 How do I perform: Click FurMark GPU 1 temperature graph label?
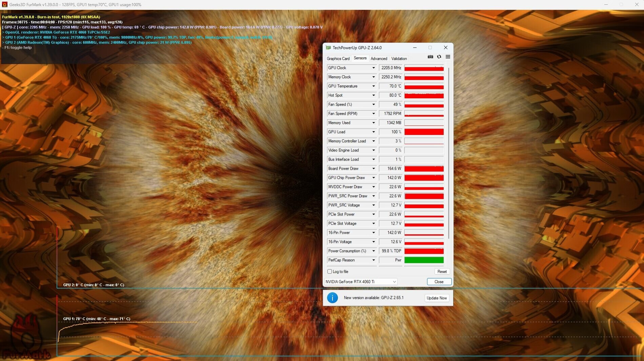97,319
